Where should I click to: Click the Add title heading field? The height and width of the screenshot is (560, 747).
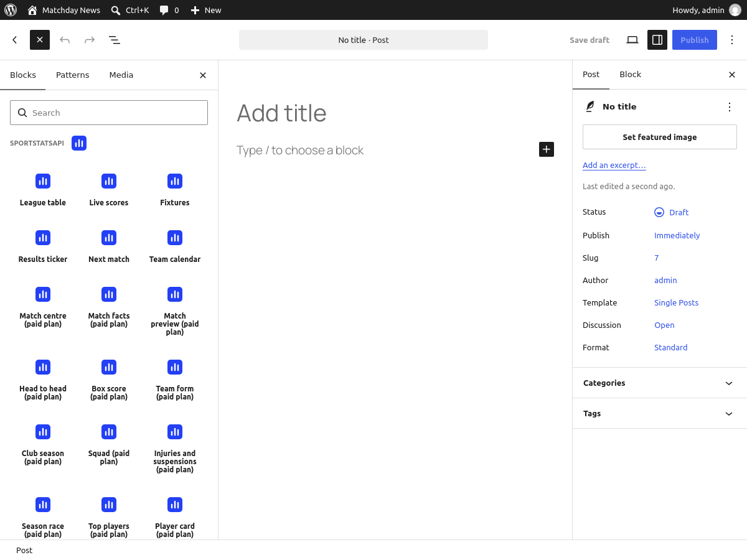click(x=395, y=113)
